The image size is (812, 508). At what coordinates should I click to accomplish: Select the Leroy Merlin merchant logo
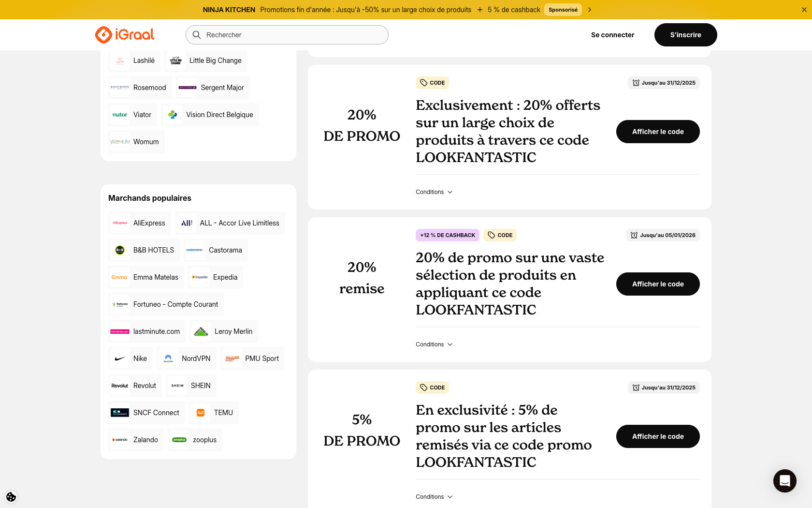point(201,331)
